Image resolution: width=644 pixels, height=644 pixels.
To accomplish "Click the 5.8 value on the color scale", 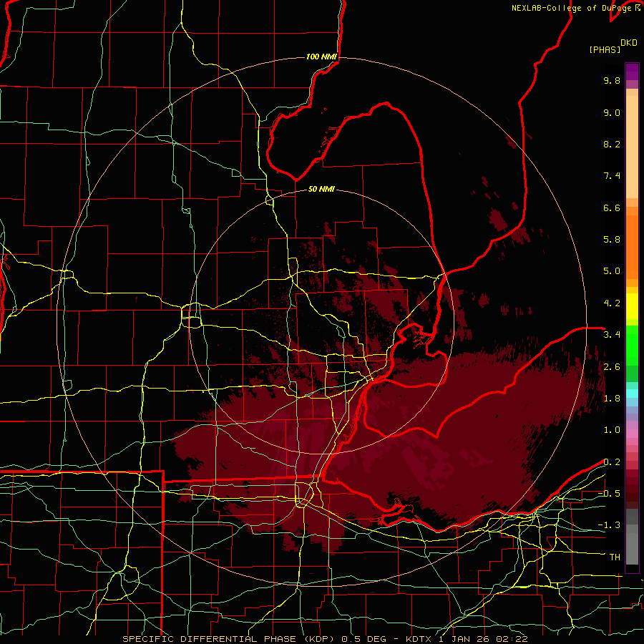I will 612,240.
